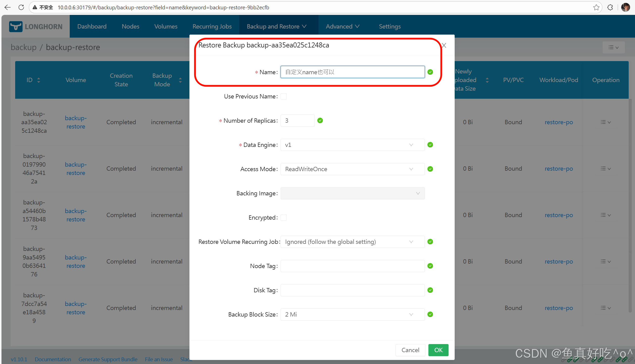
Task: Close the Restore Backup dialog
Action: tap(444, 45)
